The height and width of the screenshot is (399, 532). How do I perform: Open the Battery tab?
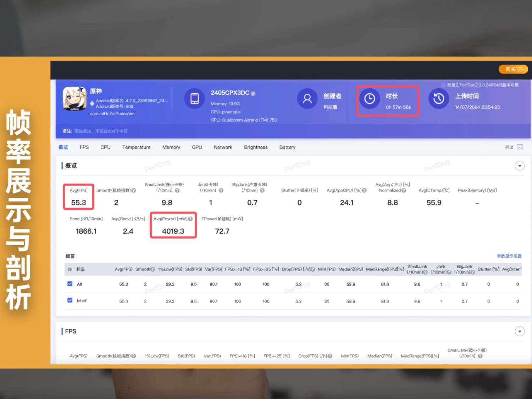pos(287,147)
